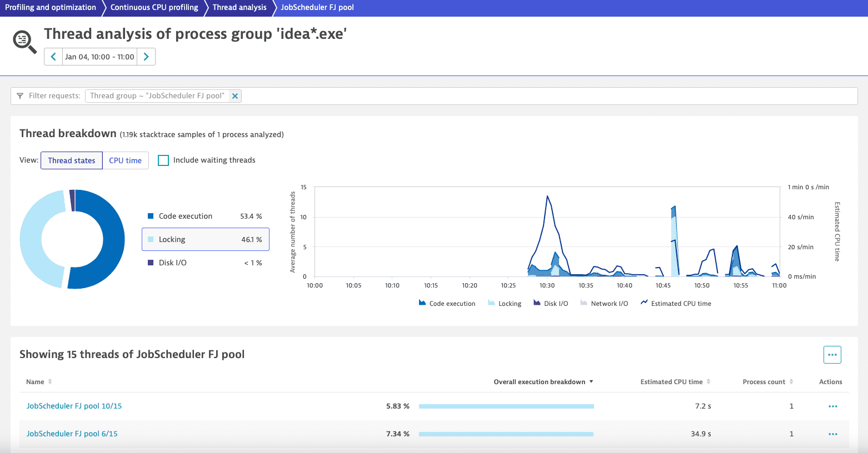Click the thread analysis magnifier icon
Viewport: 868px width, 453px height.
click(24, 42)
